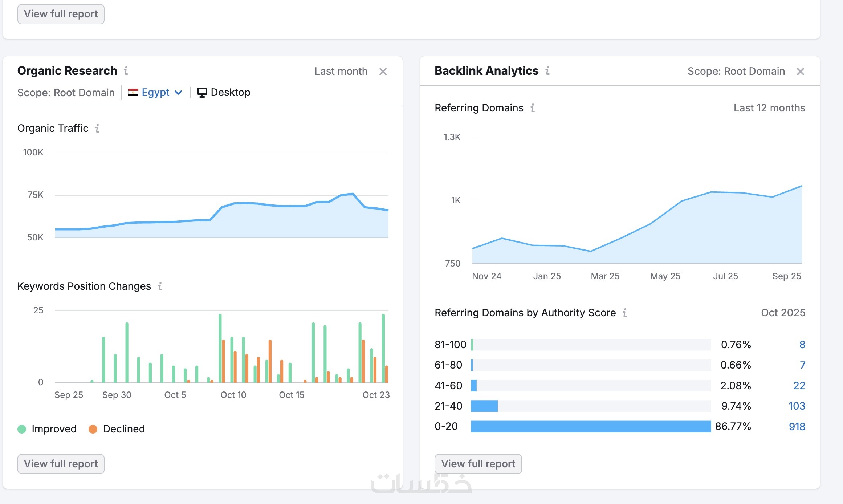View full report for Organic Research
Viewport: 843px width, 504px height.
pos(61,464)
